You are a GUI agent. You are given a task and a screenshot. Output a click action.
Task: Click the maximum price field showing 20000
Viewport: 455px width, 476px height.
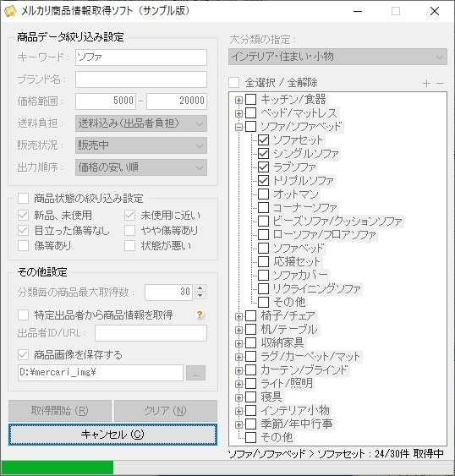(177, 101)
